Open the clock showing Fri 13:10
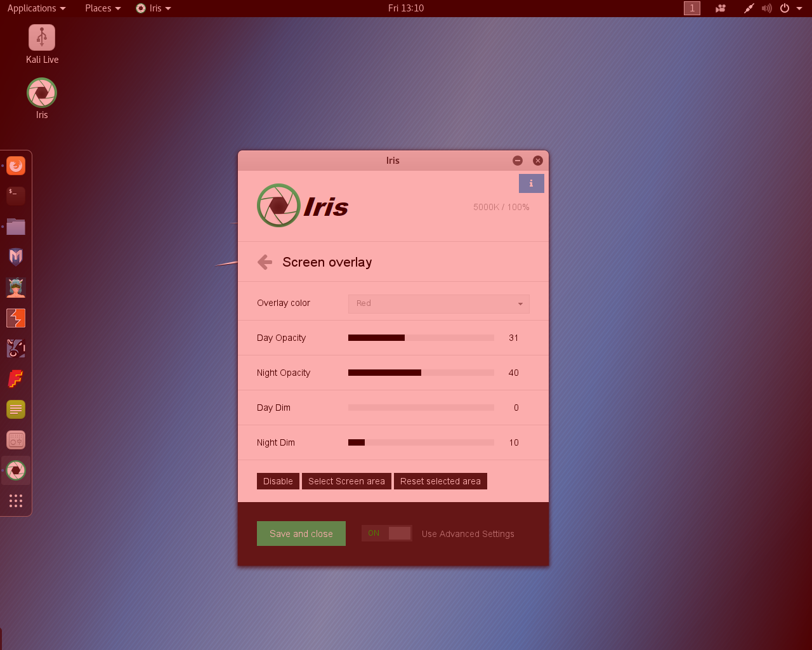This screenshot has height=650, width=812. coord(406,8)
